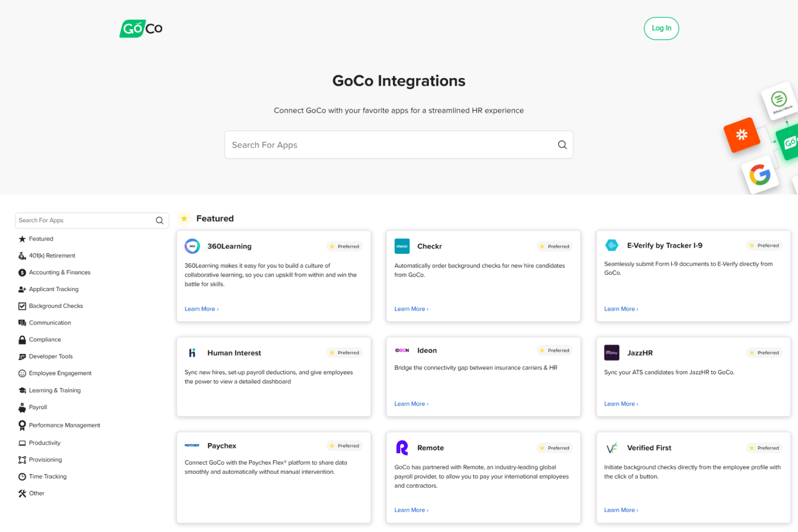Click the 360Learning app logo
Screen dimensions: 798x532
pyautogui.click(x=192, y=246)
